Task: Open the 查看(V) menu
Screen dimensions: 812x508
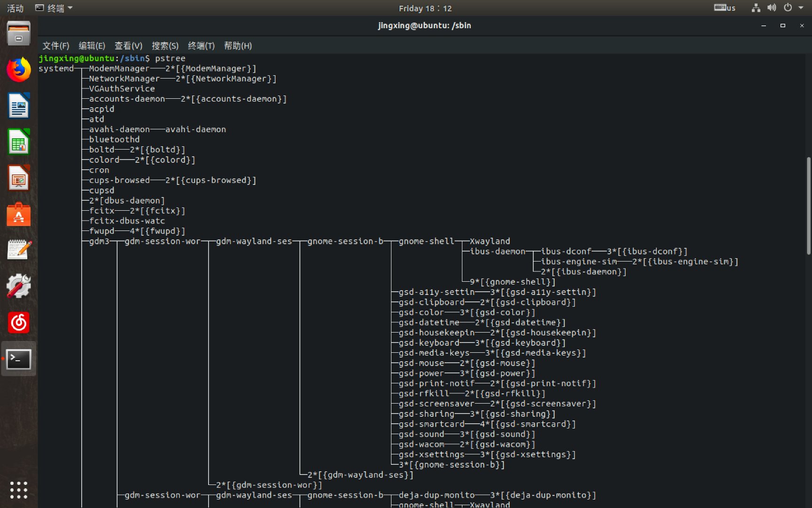Action: tap(128, 46)
